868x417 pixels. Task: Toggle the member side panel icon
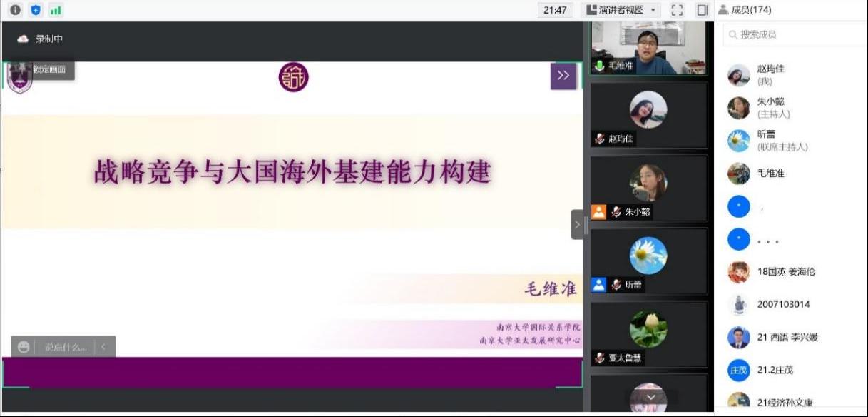pyautogui.click(x=703, y=10)
